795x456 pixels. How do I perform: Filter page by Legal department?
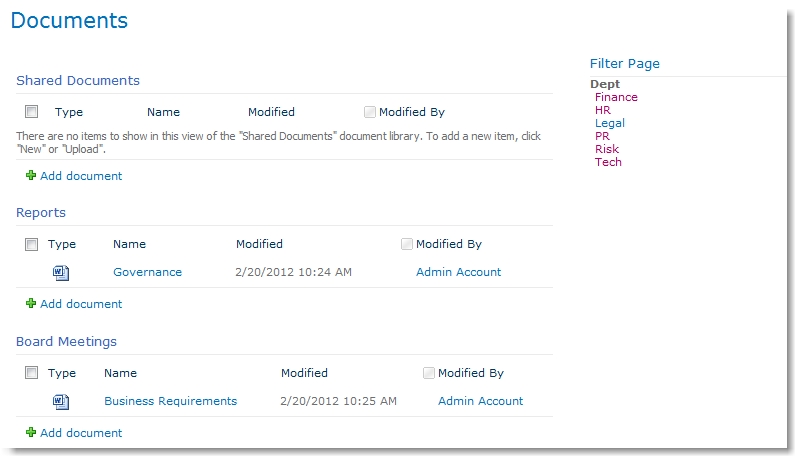[609, 123]
